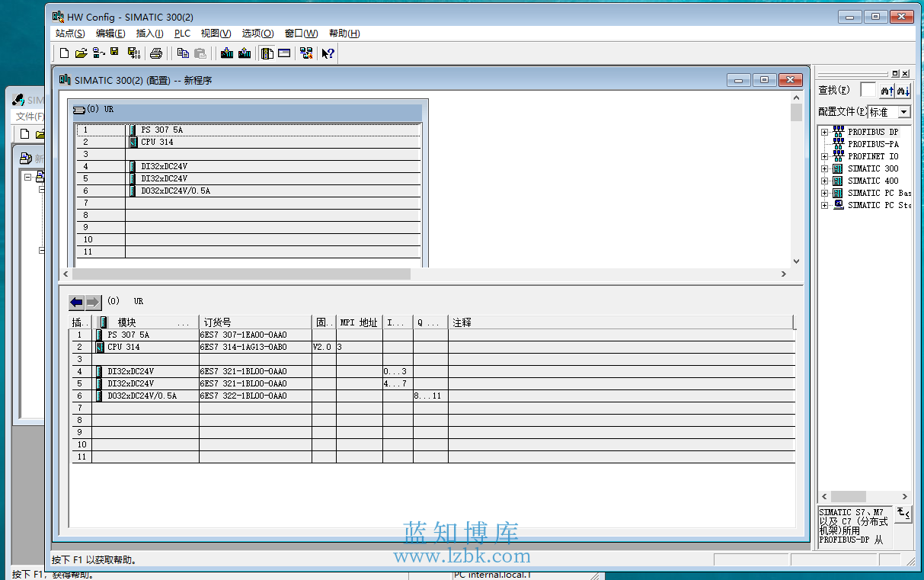Click the rack view vertical scrollbar thumb
Viewport: 924px width, 580px height.
tap(797, 113)
